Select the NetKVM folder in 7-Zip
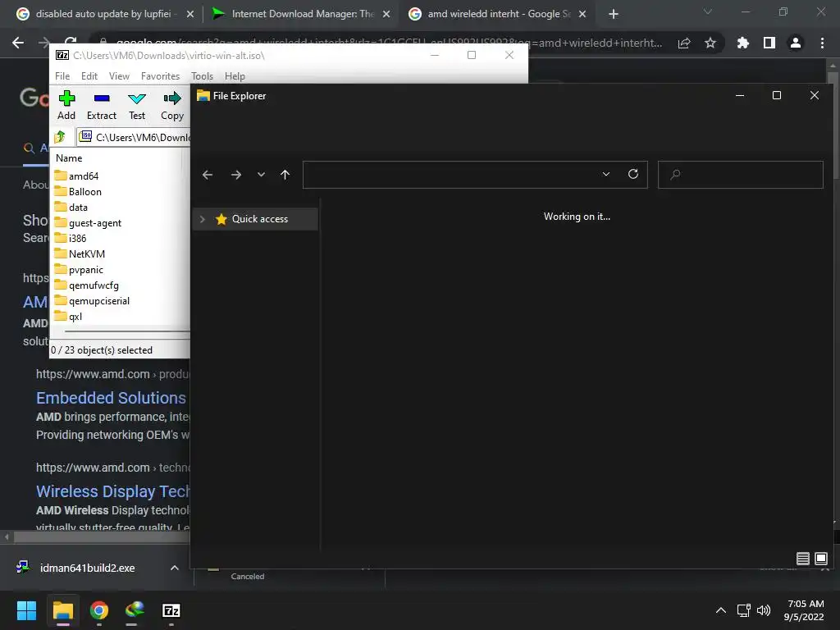The width and height of the screenshot is (840, 630). click(80, 254)
